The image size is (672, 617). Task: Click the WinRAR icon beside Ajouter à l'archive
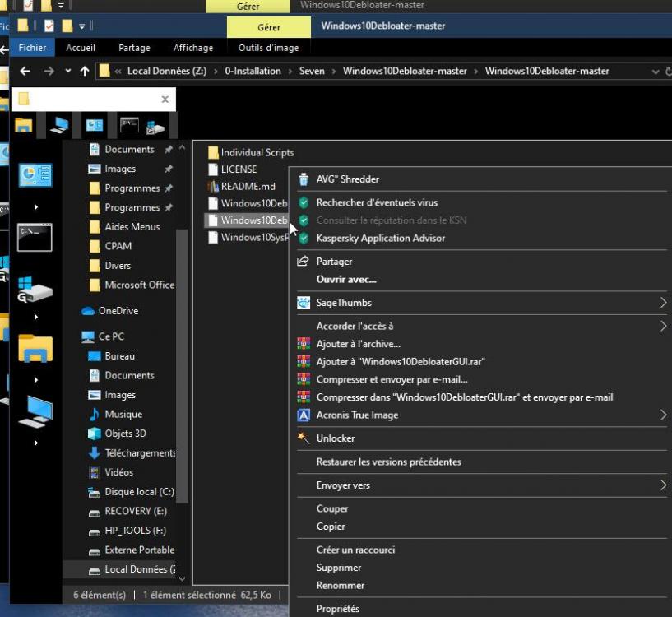pos(304,345)
